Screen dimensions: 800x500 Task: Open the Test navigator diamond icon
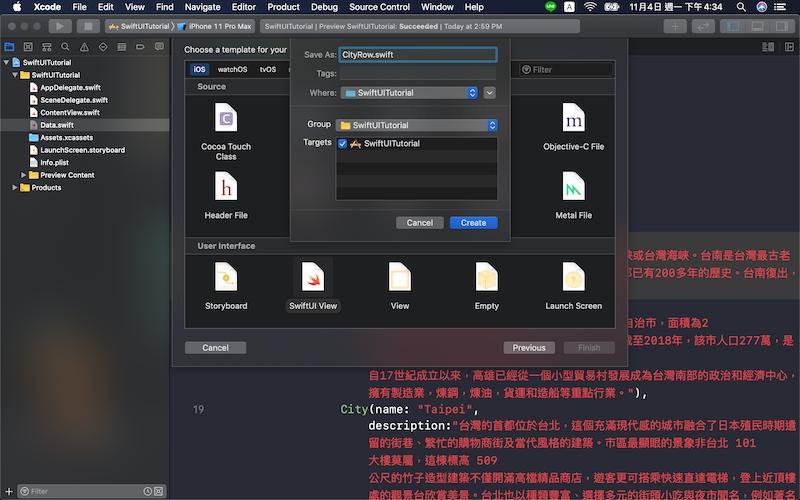pyautogui.click(x=103, y=47)
